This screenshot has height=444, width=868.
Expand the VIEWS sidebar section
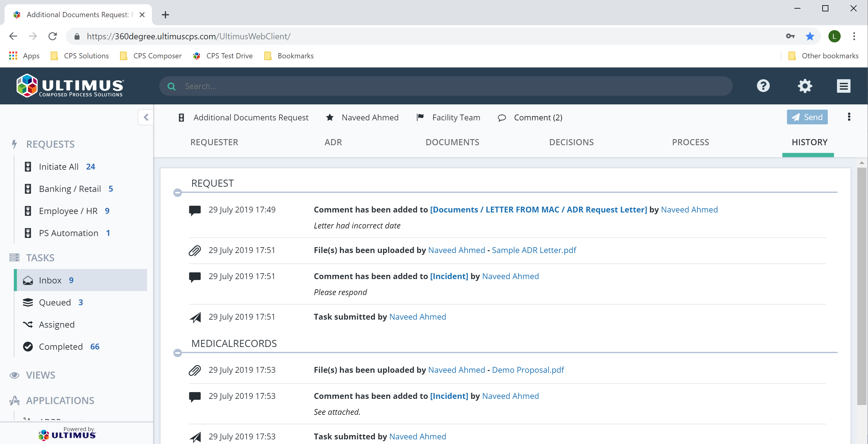[x=41, y=375]
